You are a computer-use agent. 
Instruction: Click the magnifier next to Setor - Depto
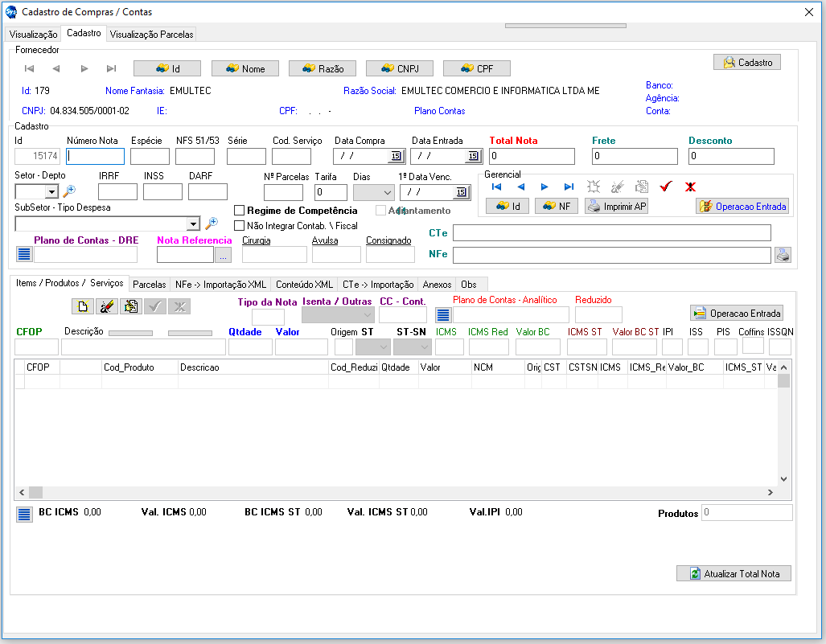pos(69,191)
